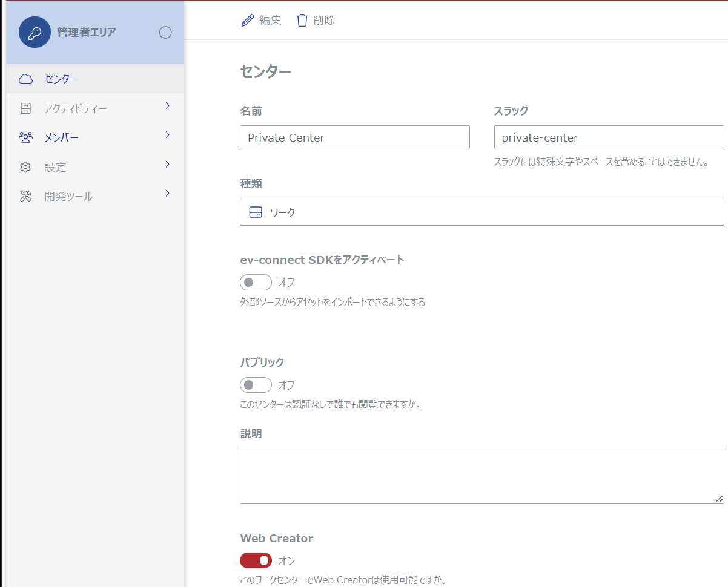Viewport: 728px width, 587px height.
Task: Expand the メンバー submenu chevron
Action: [168, 135]
